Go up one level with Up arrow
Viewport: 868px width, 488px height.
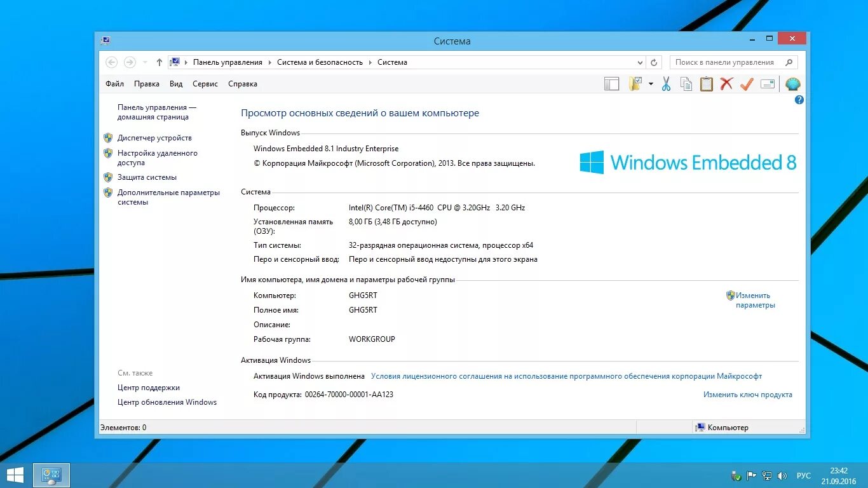point(159,62)
